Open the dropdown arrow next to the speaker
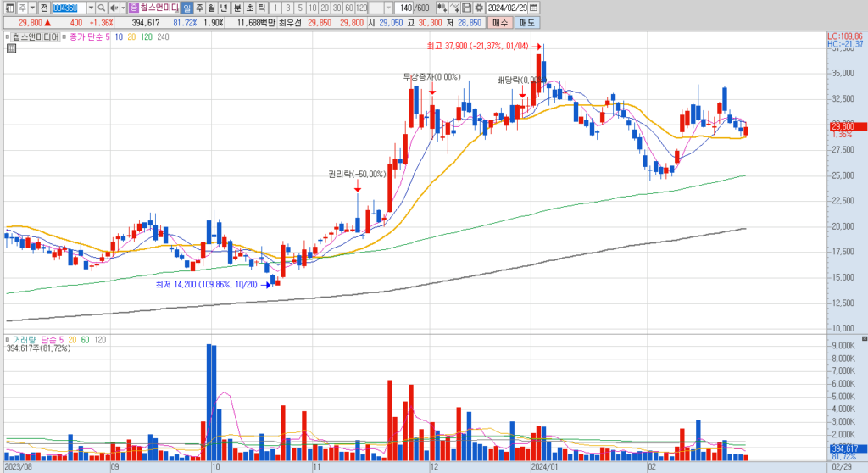868x473 pixels. (123, 8)
